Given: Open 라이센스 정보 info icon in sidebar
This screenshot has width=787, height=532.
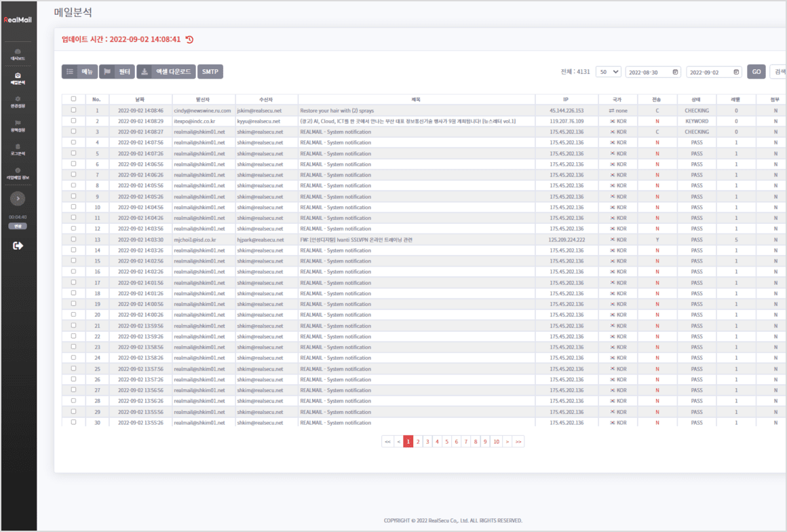Looking at the screenshot, I should [18, 172].
